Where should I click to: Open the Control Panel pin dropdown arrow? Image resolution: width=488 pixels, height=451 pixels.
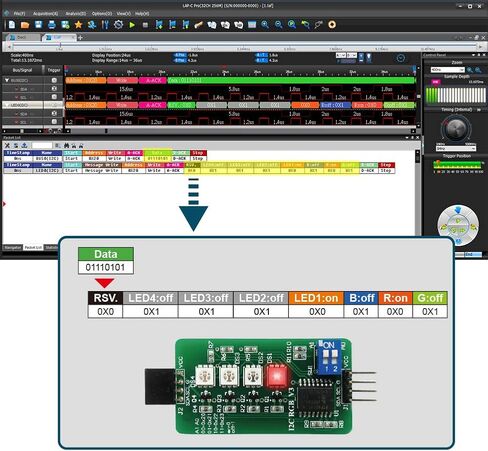pos(473,55)
